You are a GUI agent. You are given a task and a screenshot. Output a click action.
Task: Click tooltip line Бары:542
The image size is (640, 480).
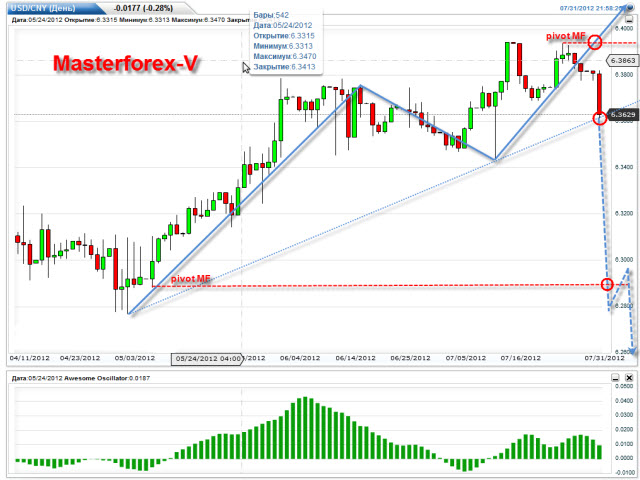[271, 15]
